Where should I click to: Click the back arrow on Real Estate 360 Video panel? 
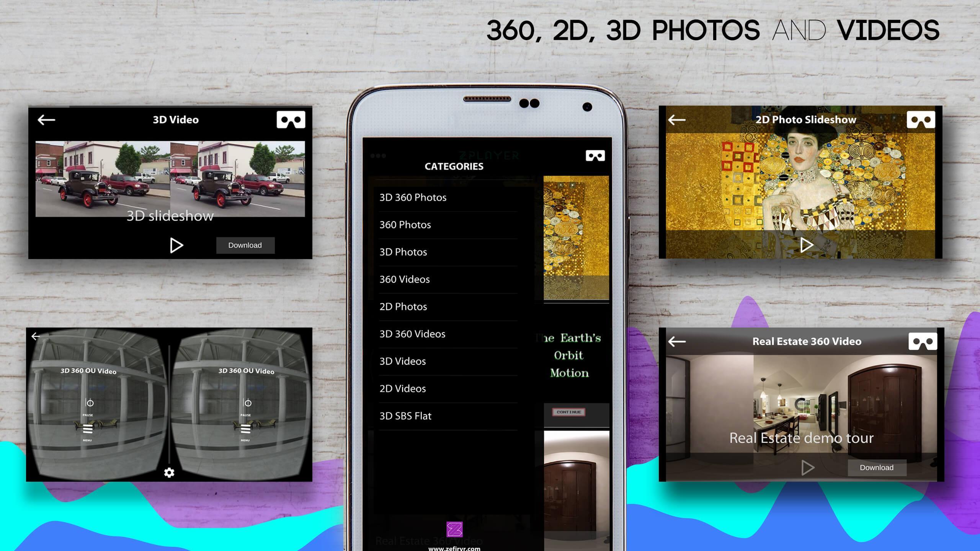coord(676,341)
